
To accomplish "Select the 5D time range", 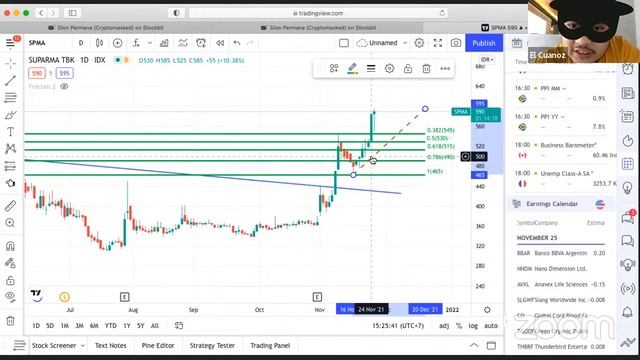I will (x=50, y=326).
